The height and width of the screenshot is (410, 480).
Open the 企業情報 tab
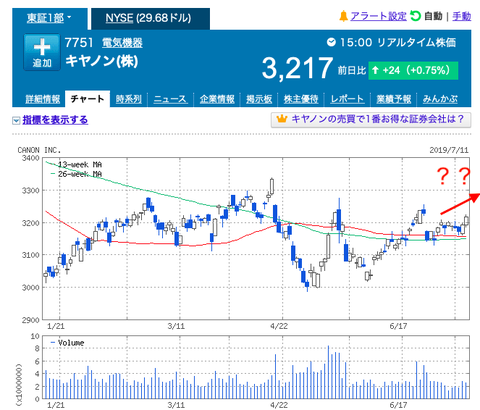point(217,99)
